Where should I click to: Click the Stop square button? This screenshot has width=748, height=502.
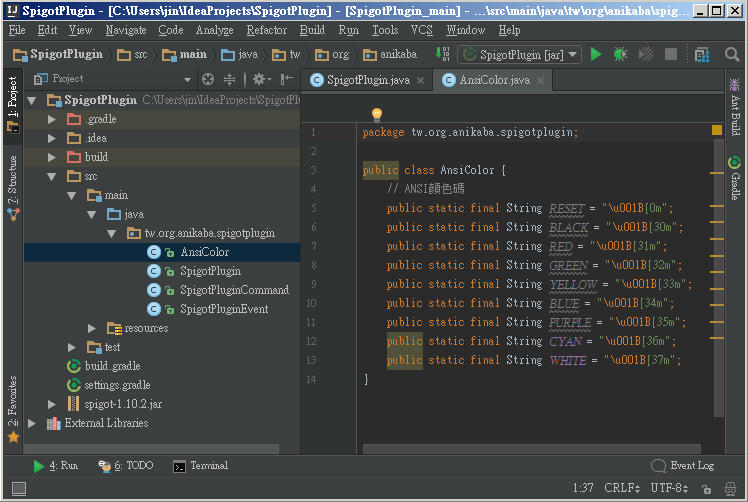point(671,54)
